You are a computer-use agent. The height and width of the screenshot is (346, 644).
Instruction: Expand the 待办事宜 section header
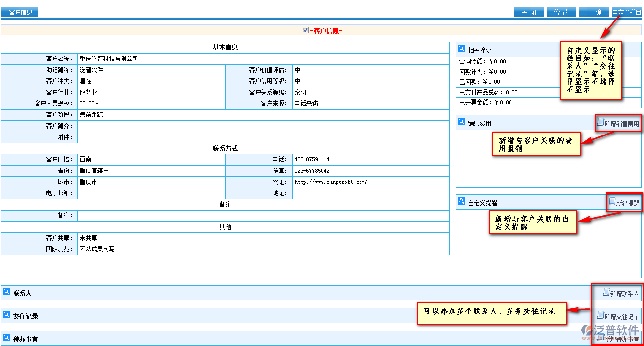tap(25, 339)
